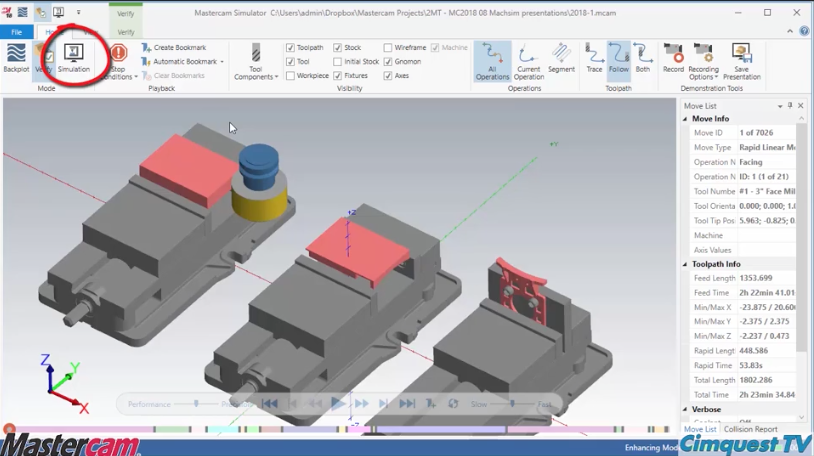
Task: Open the File menu
Action: click(17, 32)
